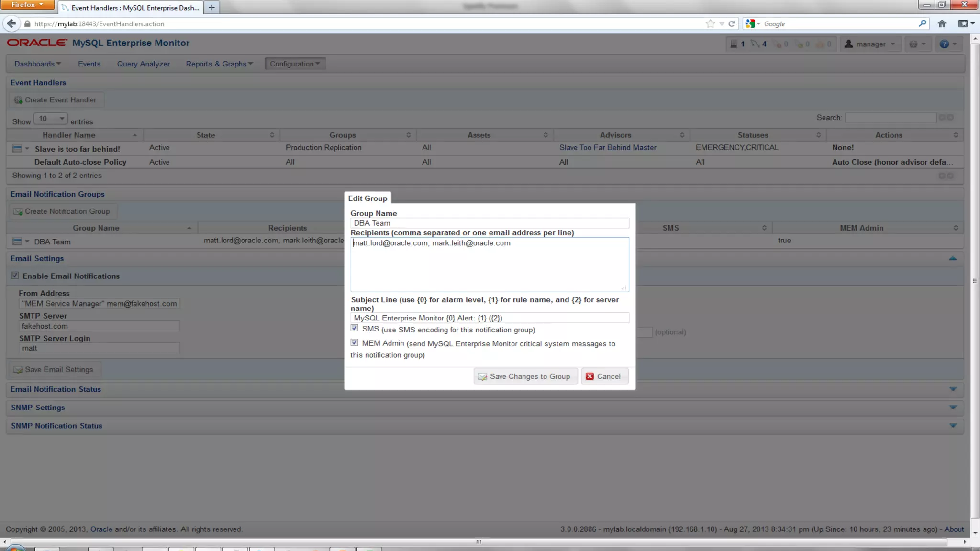Open the Dashboards dropdown menu
The height and width of the screenshot is (551, 980).
click(x=37, y=64)
